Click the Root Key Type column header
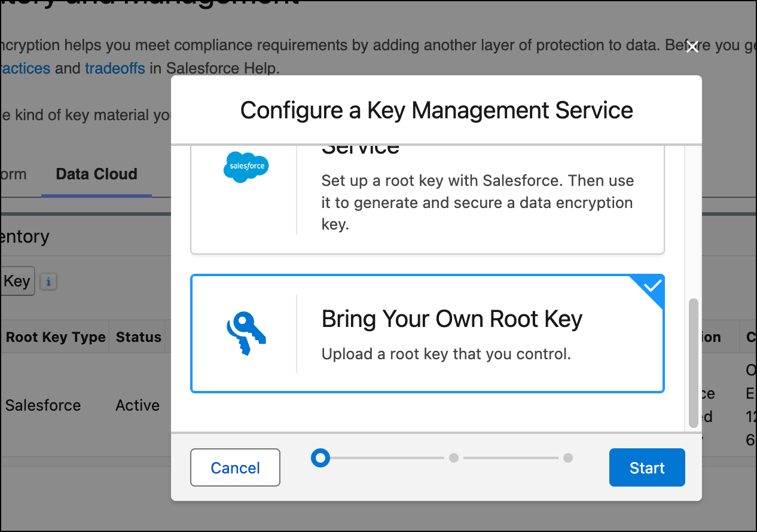757x532 pixels. tap(56, 337)
